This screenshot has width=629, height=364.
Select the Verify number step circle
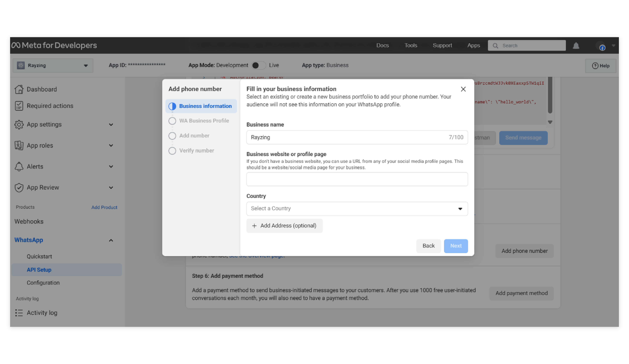tap(172, 151)
